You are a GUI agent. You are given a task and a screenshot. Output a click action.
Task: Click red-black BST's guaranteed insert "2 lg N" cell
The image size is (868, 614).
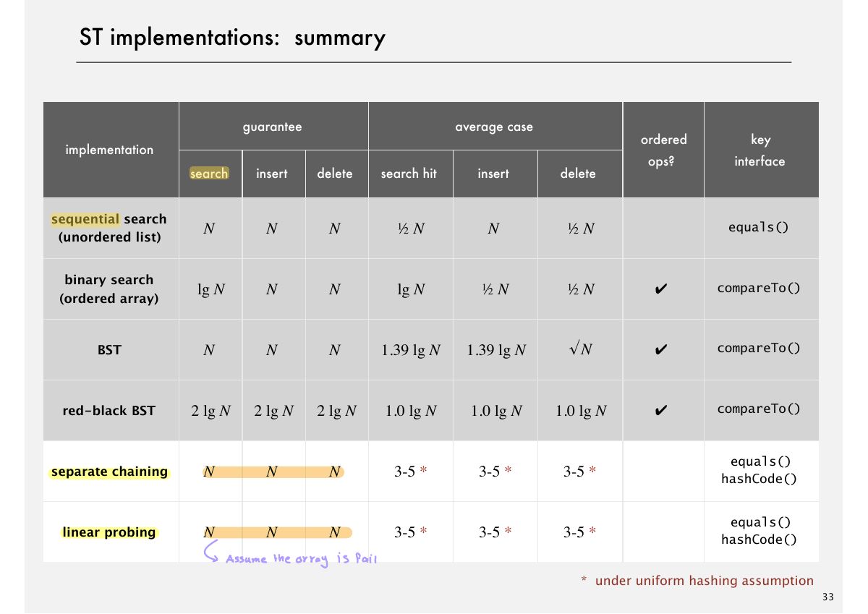point(273,412)
